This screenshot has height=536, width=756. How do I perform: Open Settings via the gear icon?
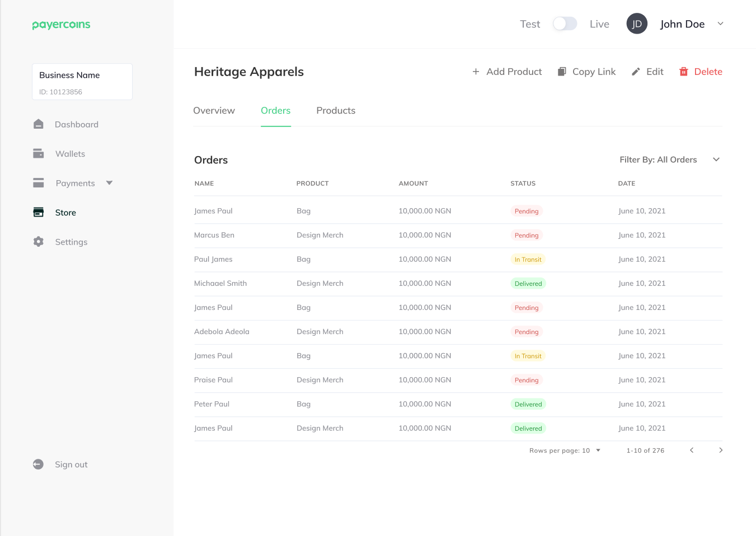point(38,241)
